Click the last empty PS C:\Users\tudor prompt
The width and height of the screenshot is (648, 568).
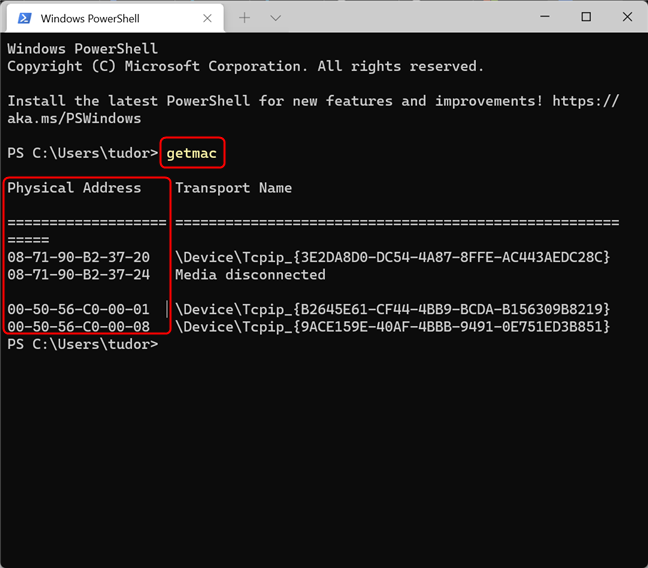pos(82,344)
